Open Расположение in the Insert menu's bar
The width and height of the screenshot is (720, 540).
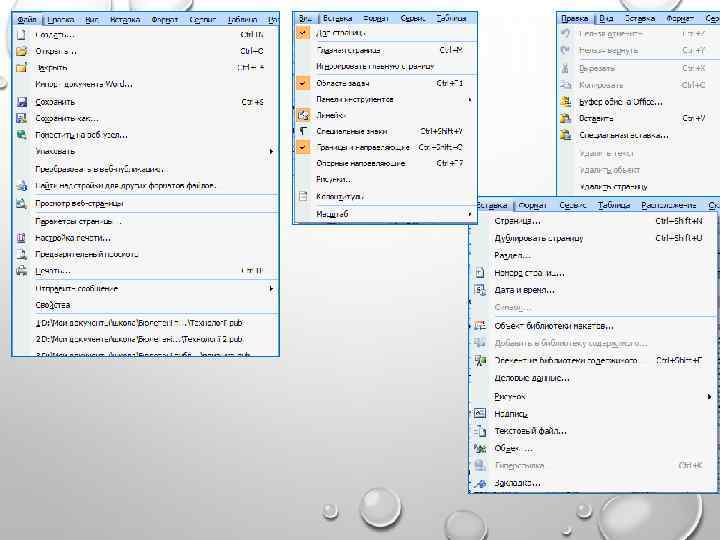tap(669, 205)
